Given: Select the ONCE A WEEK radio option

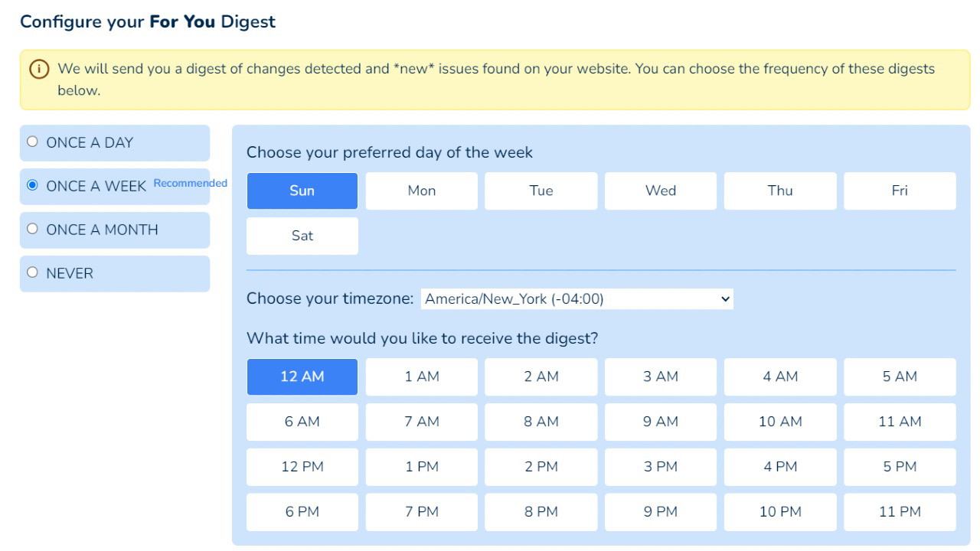Looking at the screenshot, I should click(32, 185).
